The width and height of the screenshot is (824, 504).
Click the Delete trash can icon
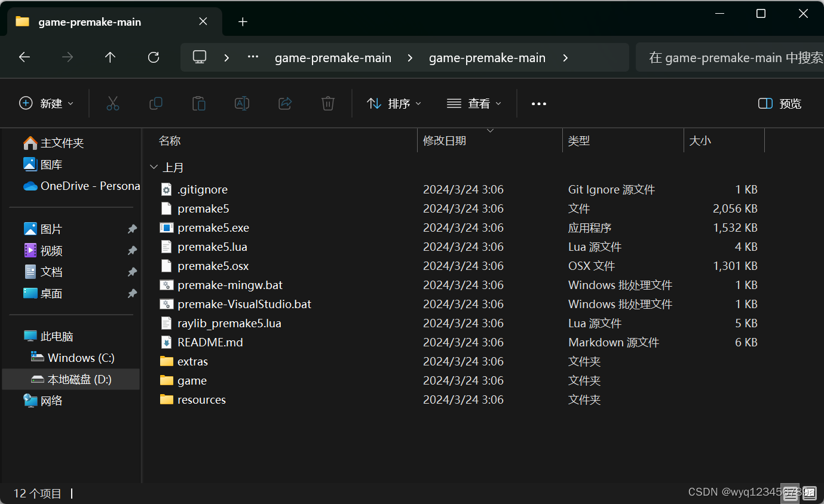point(327,103)
